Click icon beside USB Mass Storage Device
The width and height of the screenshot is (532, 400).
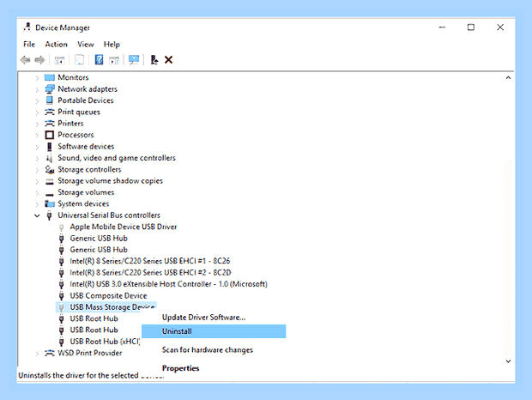(62, 307)
